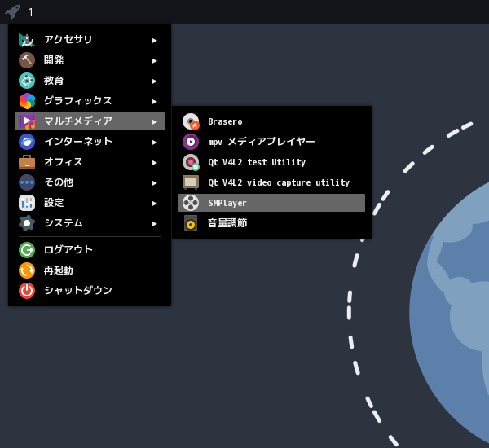
Task: Expand the 設定 submenu arrow
Action: tap(154, 204)
